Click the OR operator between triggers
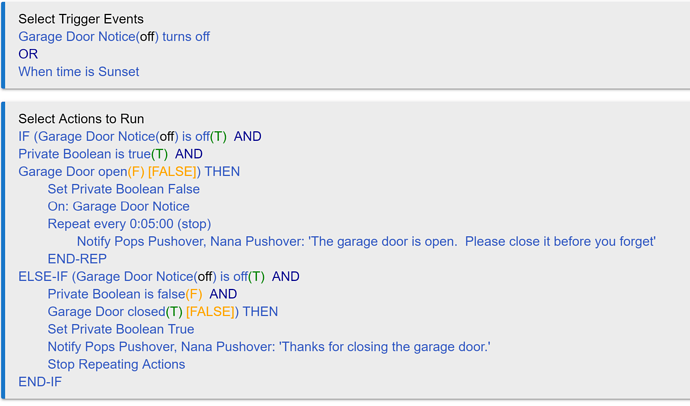690x406 pixels. click(28, 54)
